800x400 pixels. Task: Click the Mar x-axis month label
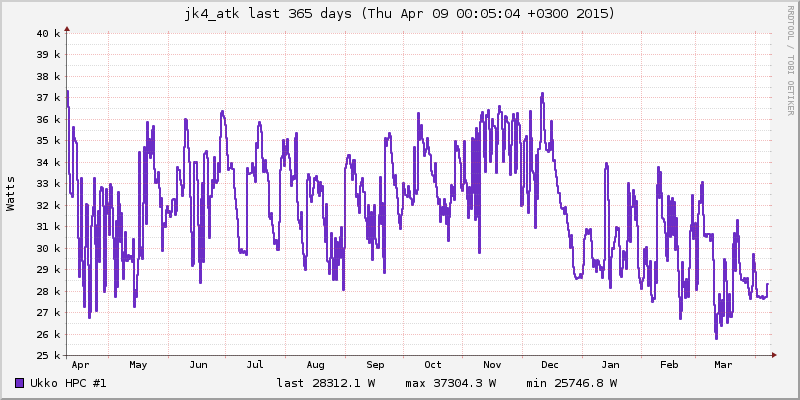[723, 365]
